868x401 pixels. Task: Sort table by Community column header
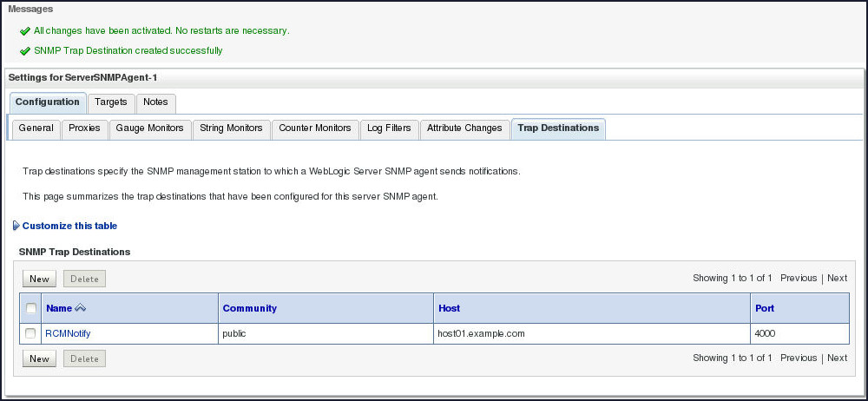click(x=250, y=308)
